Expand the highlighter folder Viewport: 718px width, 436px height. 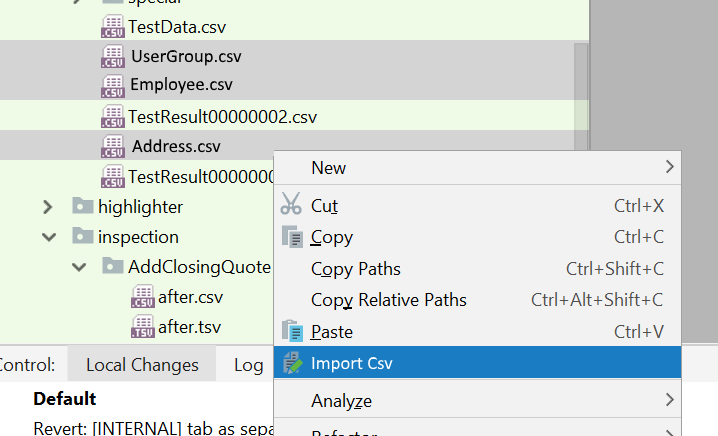pyautogui.click(x=48, y=207)
